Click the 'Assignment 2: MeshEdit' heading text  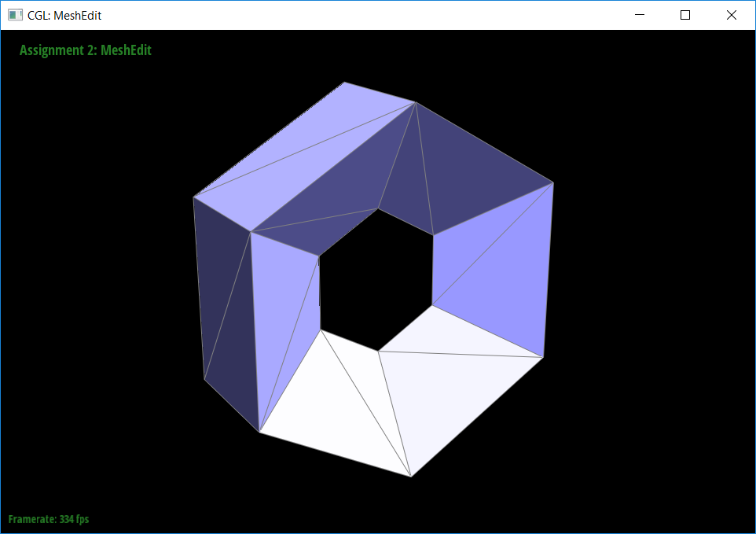coord(86,50)
